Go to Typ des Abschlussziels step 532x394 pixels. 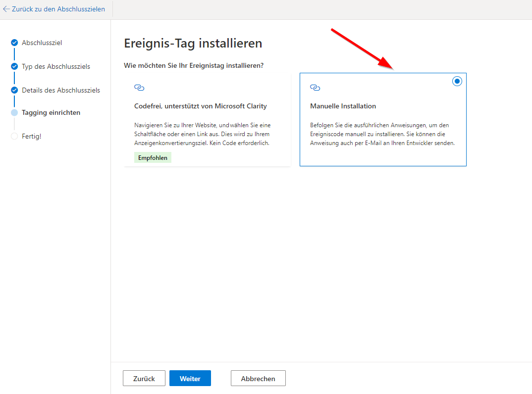point(56,66)
